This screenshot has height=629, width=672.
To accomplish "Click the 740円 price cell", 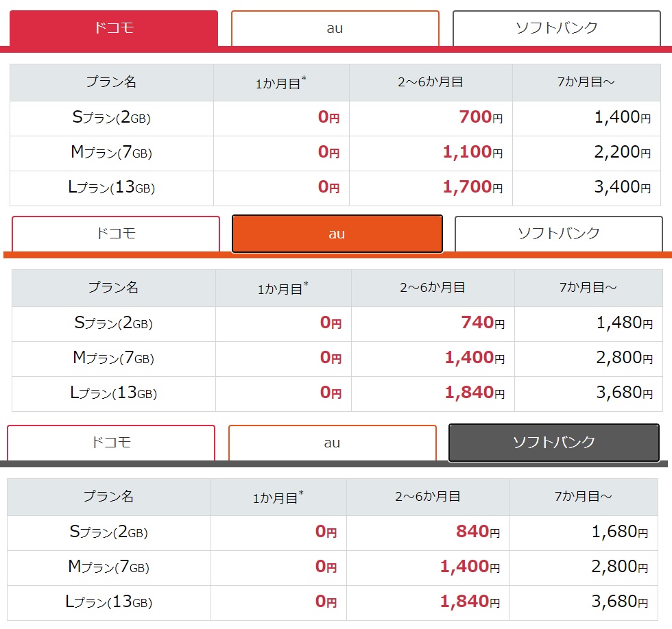I will click(482, 323).
